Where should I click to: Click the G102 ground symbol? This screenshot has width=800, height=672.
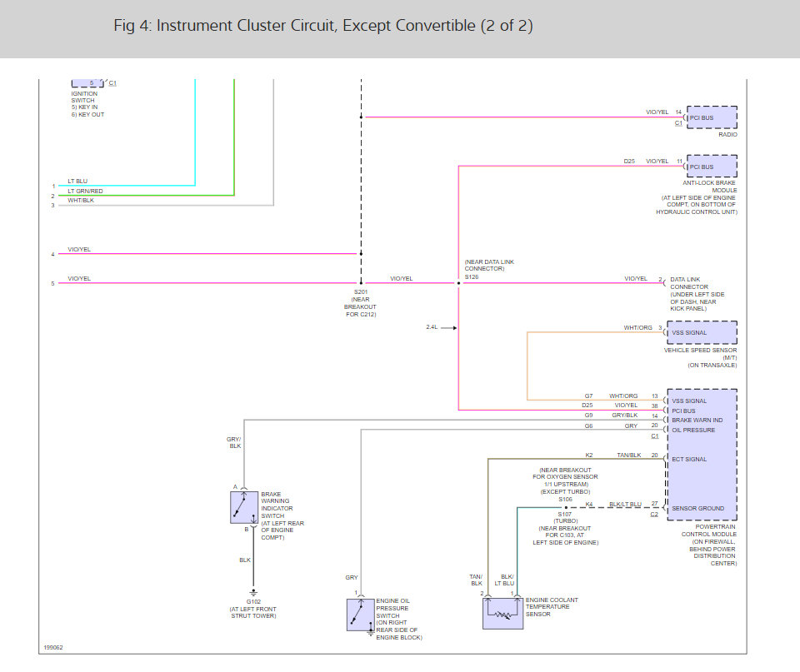[253, 592]
